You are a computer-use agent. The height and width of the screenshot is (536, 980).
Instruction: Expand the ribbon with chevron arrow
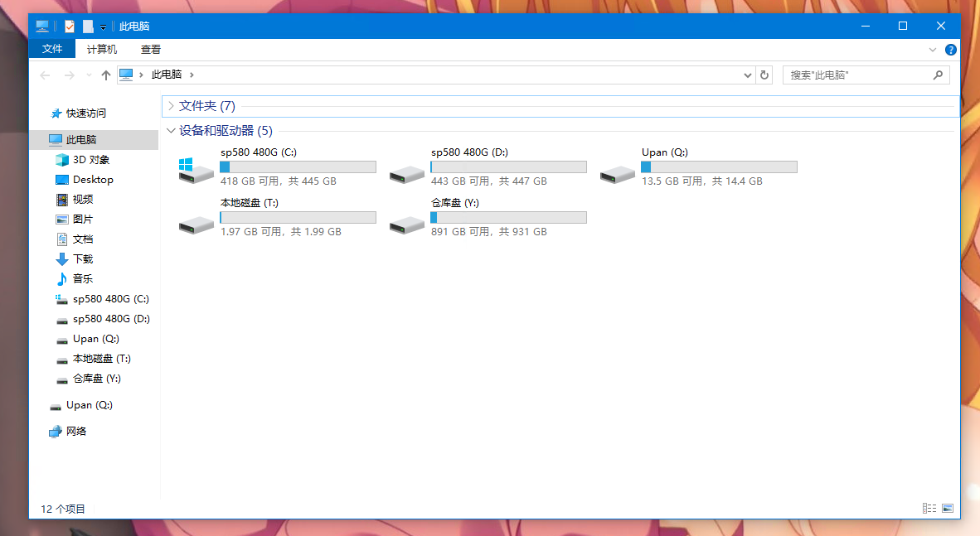[x=932, y=50]
